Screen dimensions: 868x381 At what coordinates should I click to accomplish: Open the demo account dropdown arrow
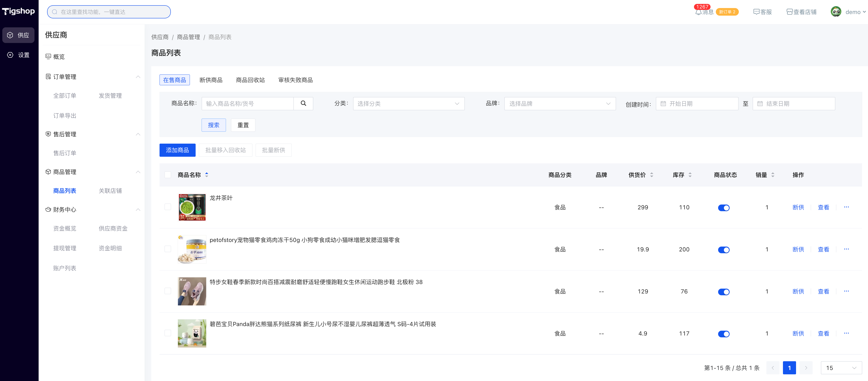[x=864, y=12]
